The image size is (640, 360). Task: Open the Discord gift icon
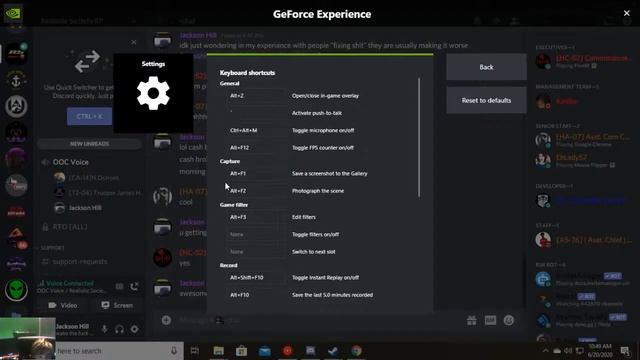pos(472,320)
